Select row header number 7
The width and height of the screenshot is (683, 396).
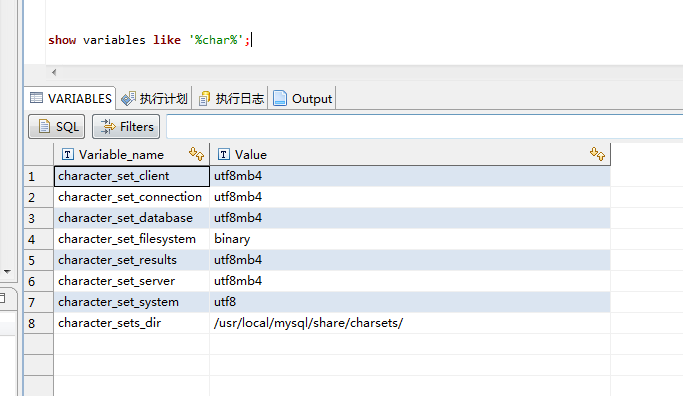[39, 302]
